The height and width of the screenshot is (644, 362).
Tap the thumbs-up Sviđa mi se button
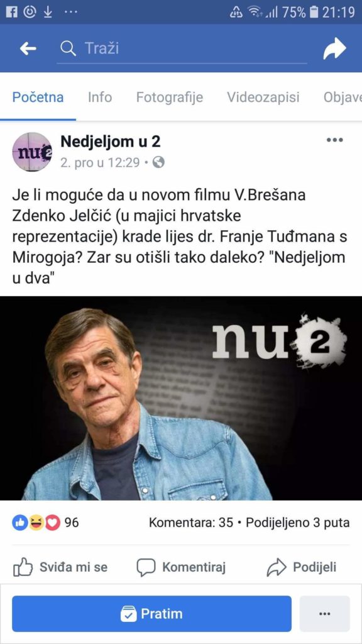(x=60, y=567)
